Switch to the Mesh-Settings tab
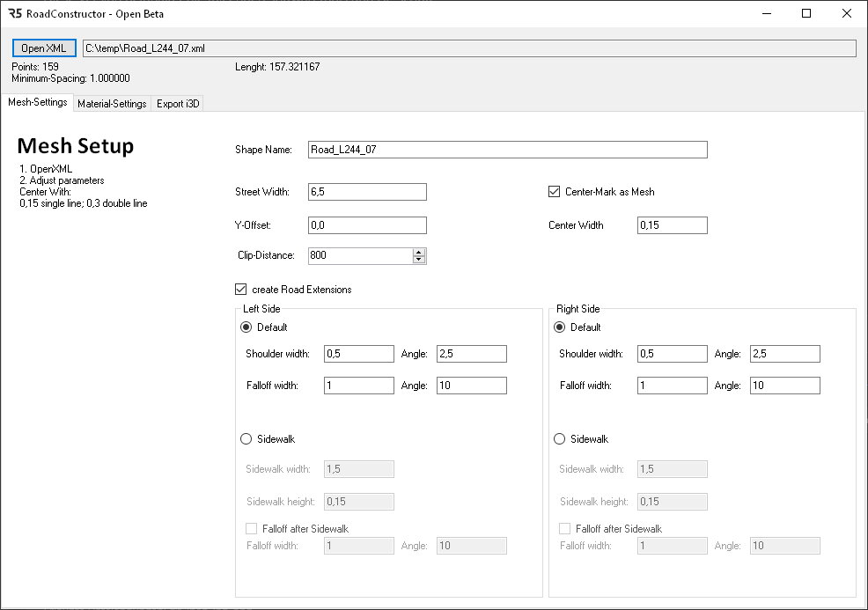 [x=38, y=102]
